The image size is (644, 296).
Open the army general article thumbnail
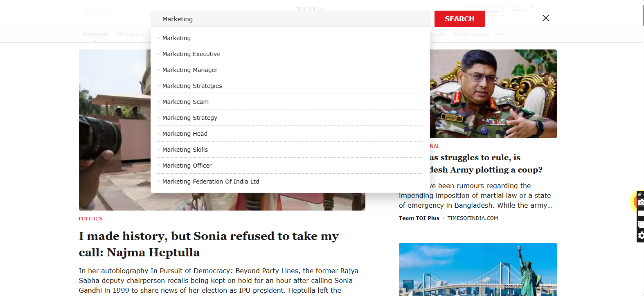(493, 94)
